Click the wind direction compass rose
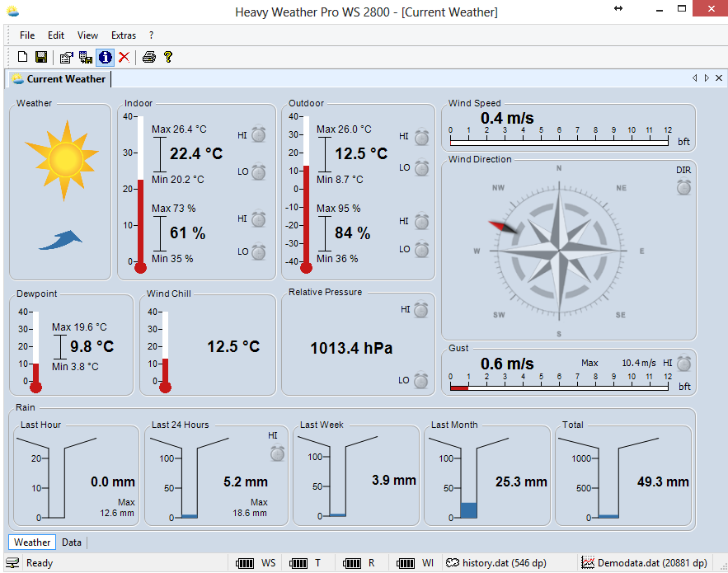 [559, 251]
